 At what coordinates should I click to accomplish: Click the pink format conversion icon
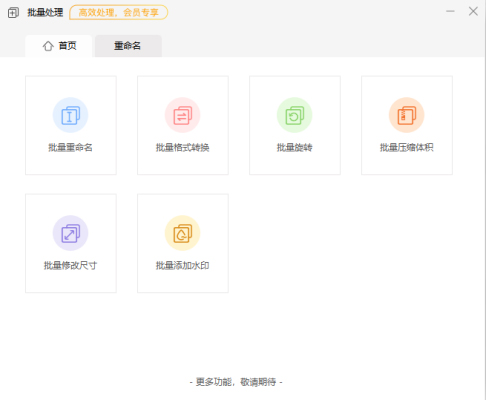click(x=183, y=115)
